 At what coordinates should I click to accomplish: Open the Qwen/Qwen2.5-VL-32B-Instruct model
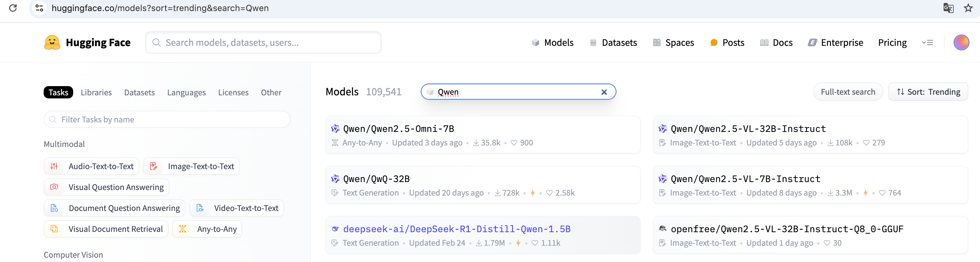click(x=748, y=129)
